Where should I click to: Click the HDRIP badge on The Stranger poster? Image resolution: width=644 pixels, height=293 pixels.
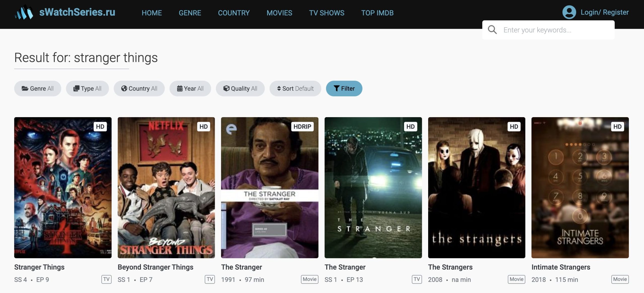click(302, 126)
